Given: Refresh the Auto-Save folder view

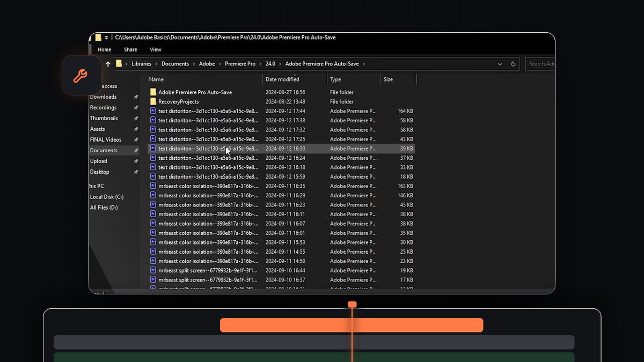Looking at the screenshot, I should [x=513, y=64].
